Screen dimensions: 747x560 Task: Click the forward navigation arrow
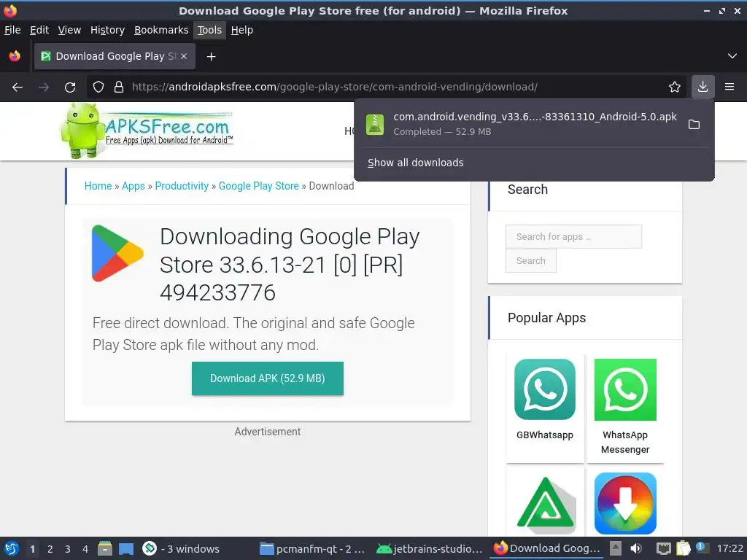(44, 87)
